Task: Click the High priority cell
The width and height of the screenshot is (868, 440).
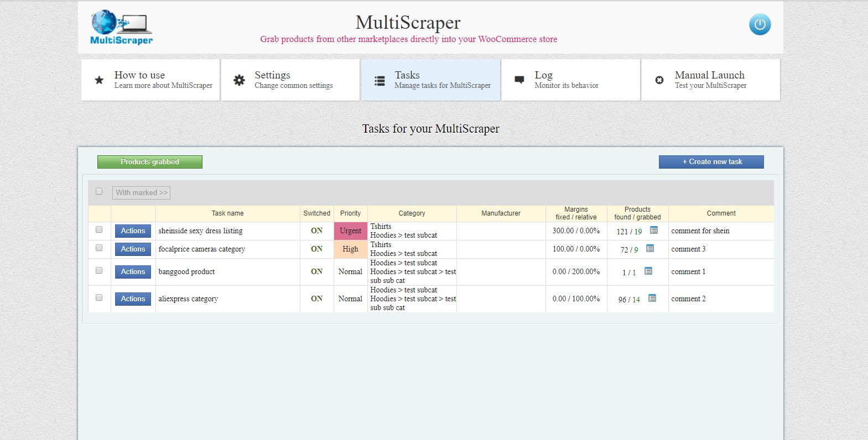Action: pos(351,249)
